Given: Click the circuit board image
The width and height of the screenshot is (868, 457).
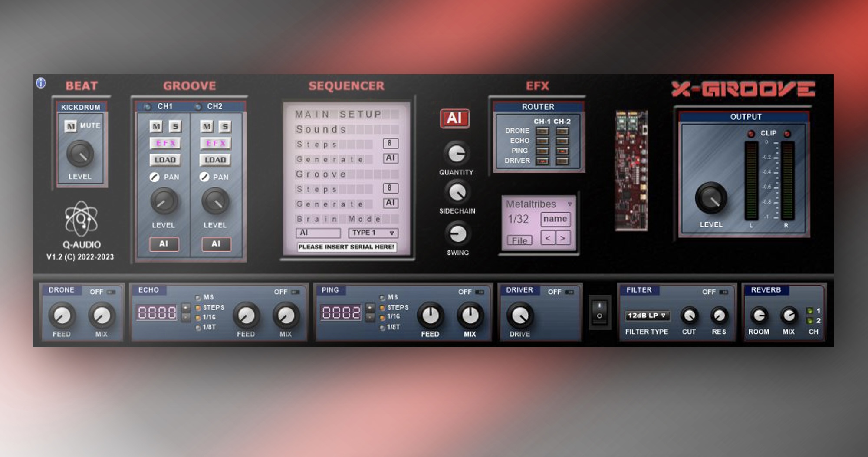Looking at the screenshot, I should pos(631,171).
